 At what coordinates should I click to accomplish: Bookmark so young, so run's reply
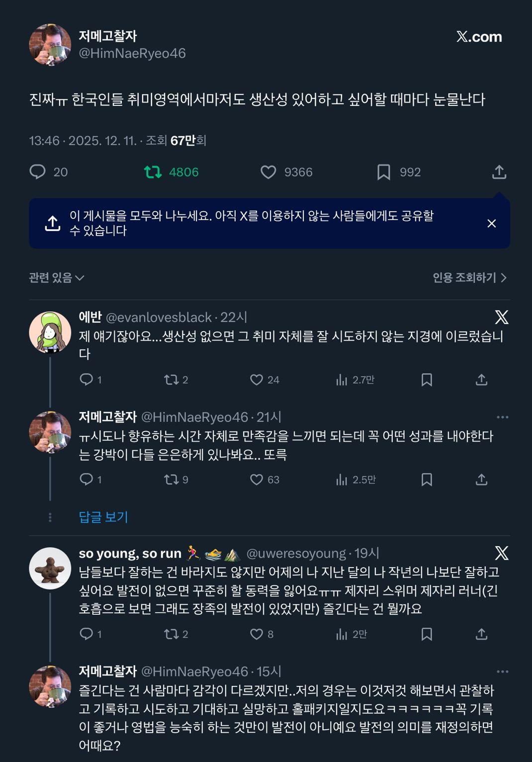[426, 634]
